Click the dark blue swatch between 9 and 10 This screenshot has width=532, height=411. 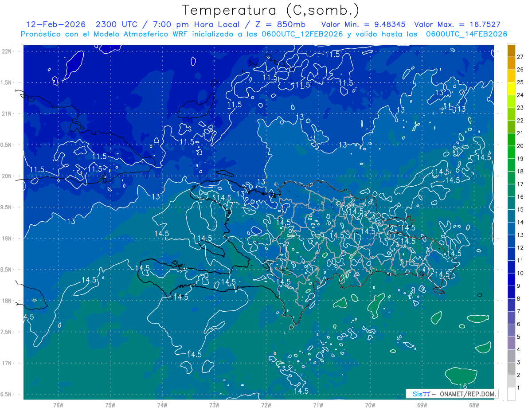tap(511, 280)
